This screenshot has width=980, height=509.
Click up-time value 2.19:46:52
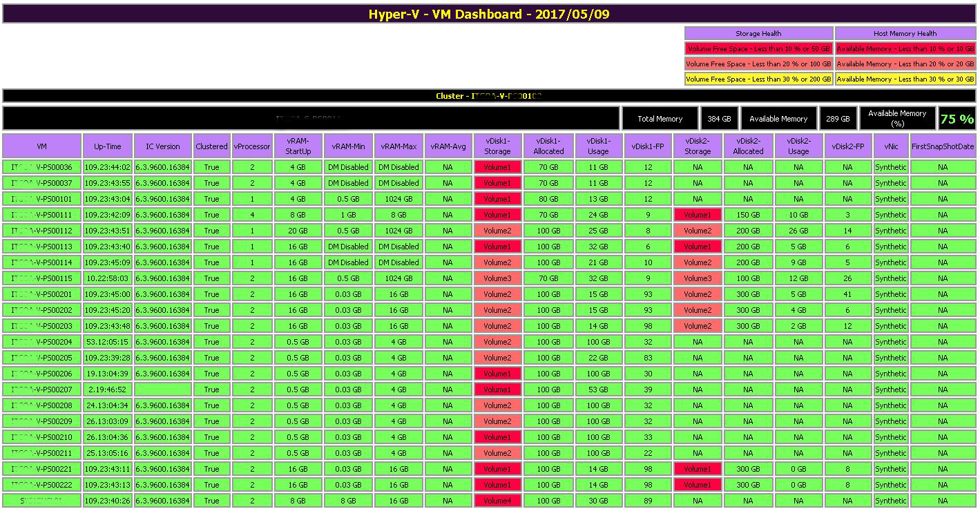(108, 390)
